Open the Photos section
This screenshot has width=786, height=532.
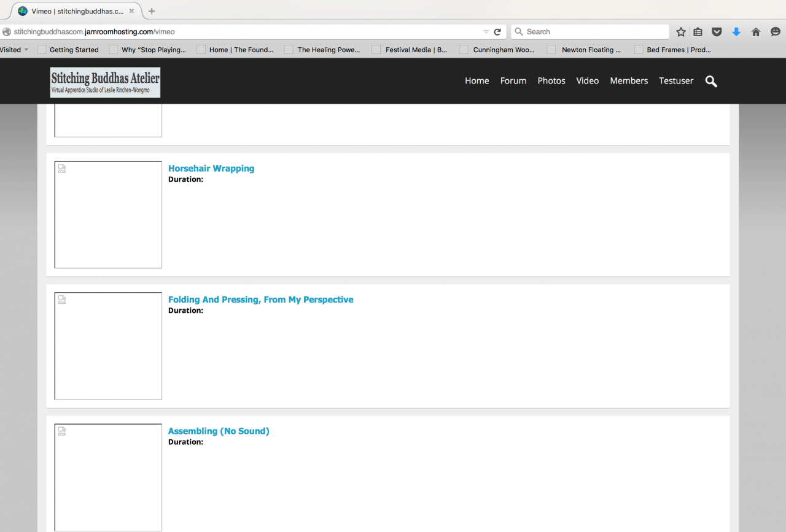551,80
